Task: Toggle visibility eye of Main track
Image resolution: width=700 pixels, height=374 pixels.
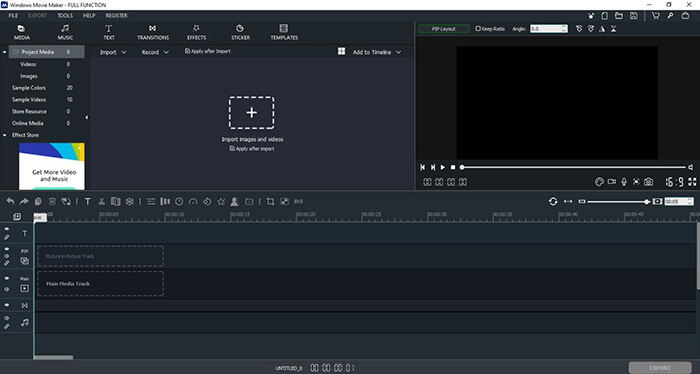Action: [7, 278]
